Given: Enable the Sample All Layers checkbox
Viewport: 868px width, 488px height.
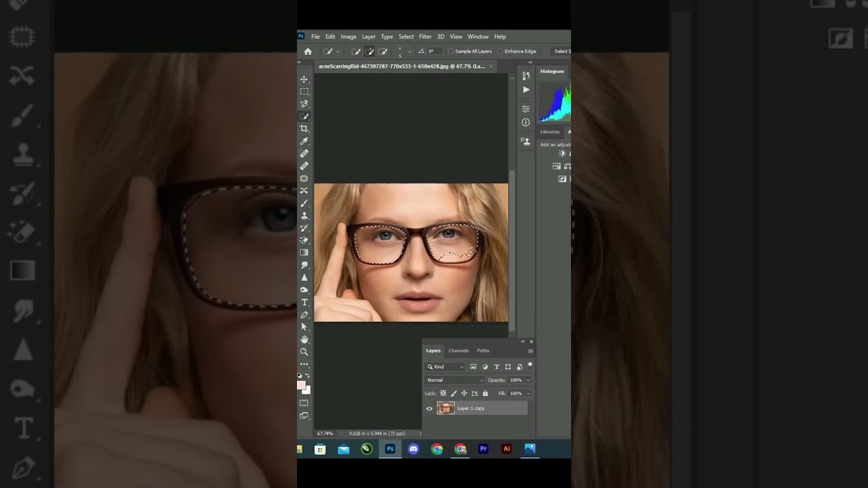Looking at the screenshot, I should pyautogui.click(x=451, y=52).
